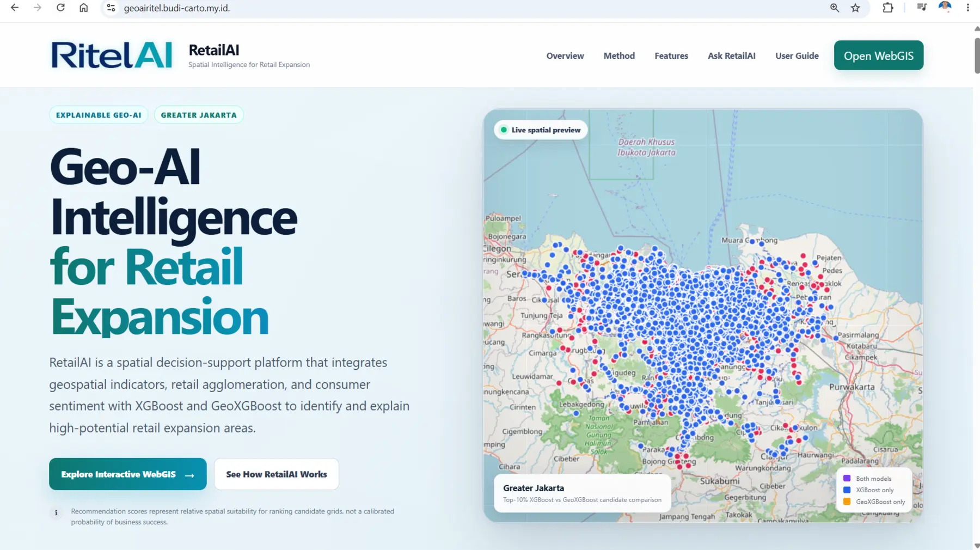980x550 pixels.
Task: Click Explore Interactive WebGIS button
Action: tap(128, 474)
